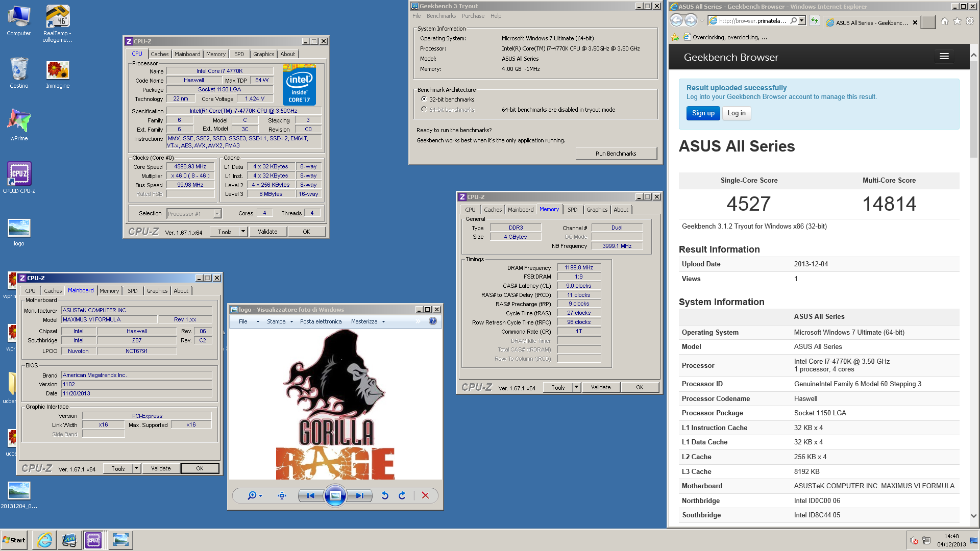Click the actual size icon in photo viewer
Image resolution: width=980 pixels, height=551 pixels.
282,495
